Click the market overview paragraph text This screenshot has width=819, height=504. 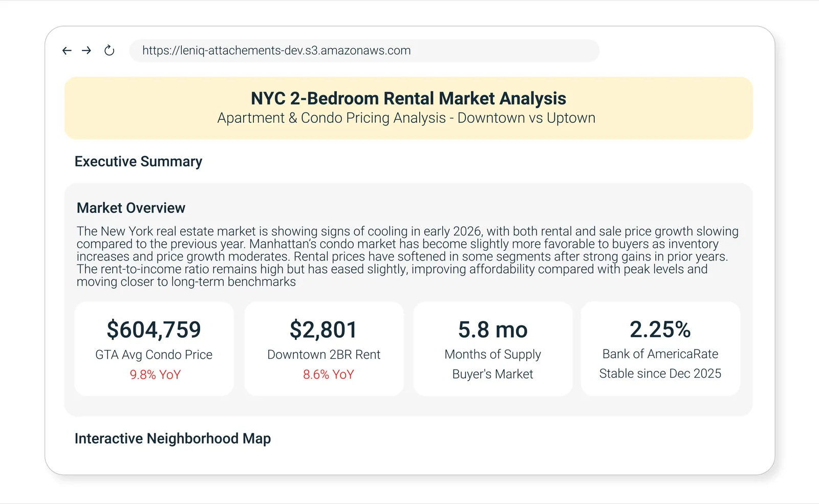[x=407, y=256]
